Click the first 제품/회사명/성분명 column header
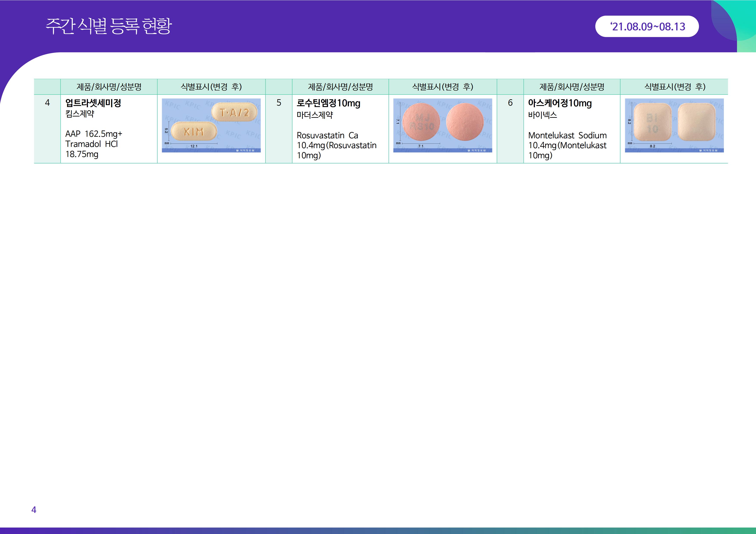 (x=109, y=87)
